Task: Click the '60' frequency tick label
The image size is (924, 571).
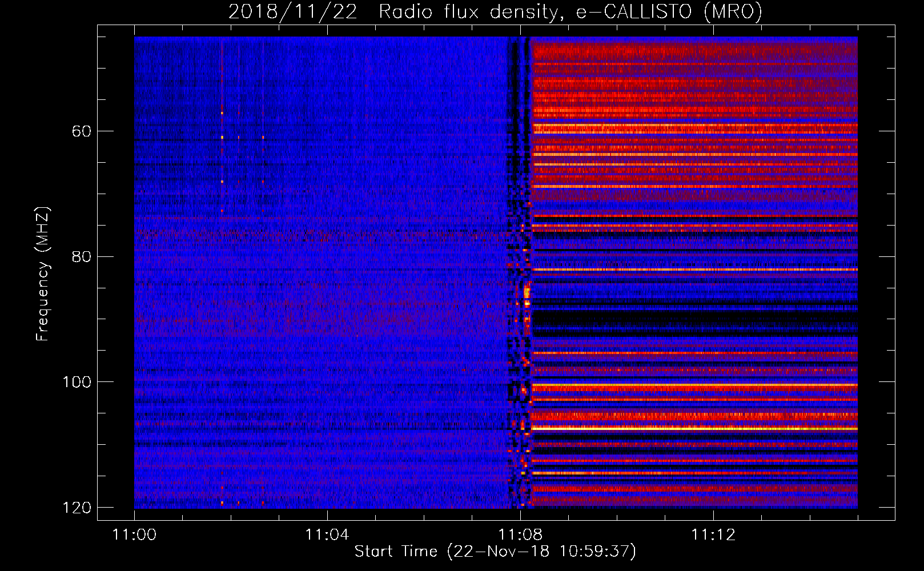Action: pos(82,131)
